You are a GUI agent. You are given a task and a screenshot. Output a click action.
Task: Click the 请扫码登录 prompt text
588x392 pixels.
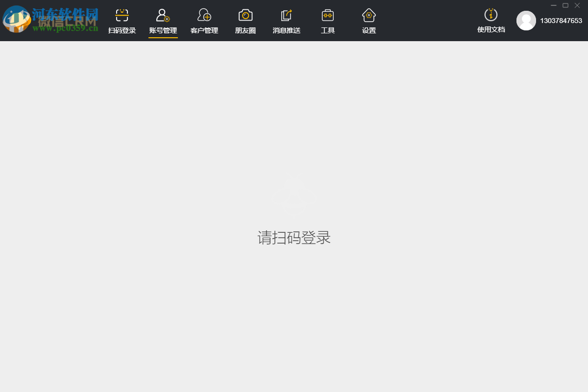point(294,238)
